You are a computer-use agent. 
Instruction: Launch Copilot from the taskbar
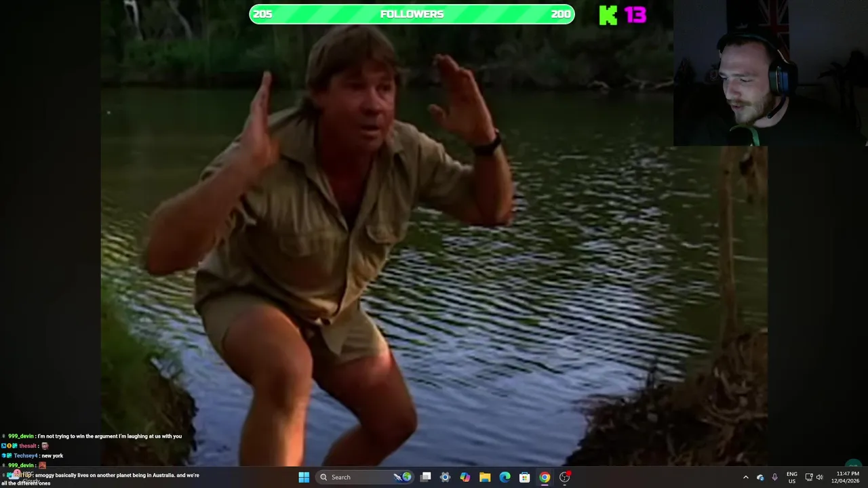click(x=465, y=477)
